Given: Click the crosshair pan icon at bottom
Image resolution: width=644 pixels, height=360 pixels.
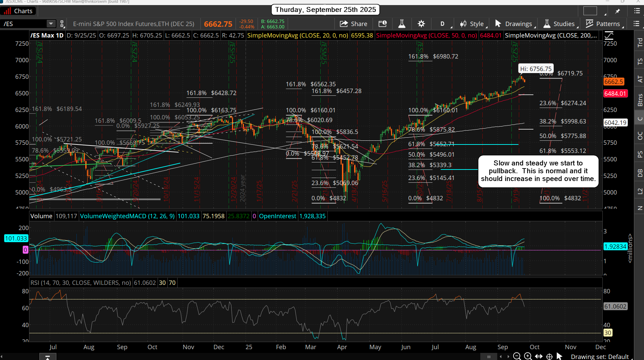Looking at the screenshot, I should [549, 356].
